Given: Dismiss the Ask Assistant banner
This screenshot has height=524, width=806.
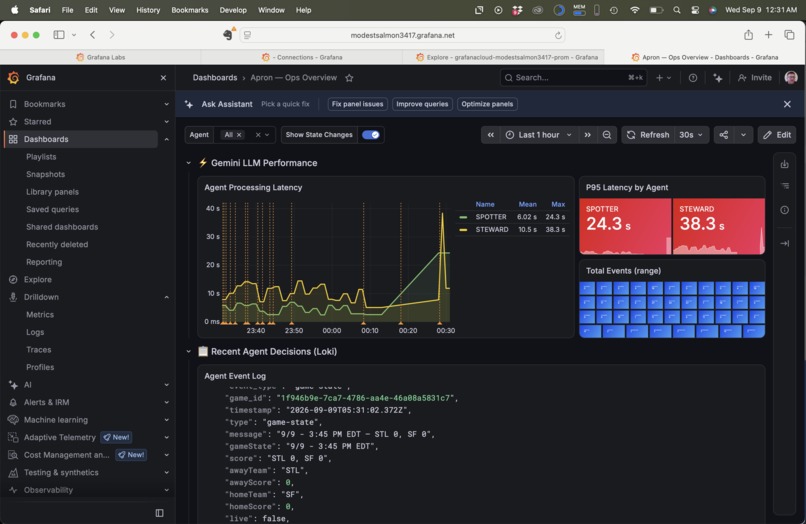Looking at the screenshot, I should tap(787, 104).
